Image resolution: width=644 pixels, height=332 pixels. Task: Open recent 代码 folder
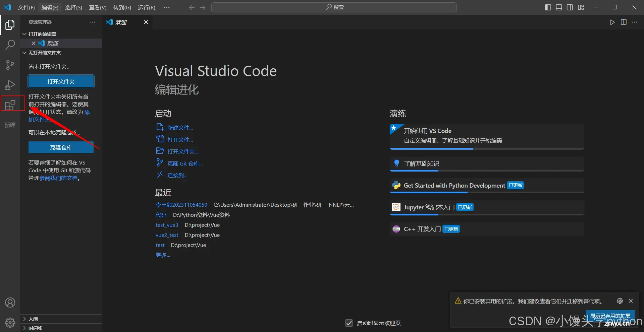coord(161,215)
